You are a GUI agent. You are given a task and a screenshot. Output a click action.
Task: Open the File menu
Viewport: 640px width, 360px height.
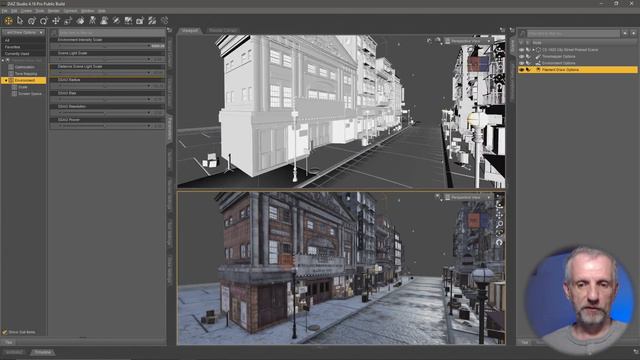pos(4,11)
